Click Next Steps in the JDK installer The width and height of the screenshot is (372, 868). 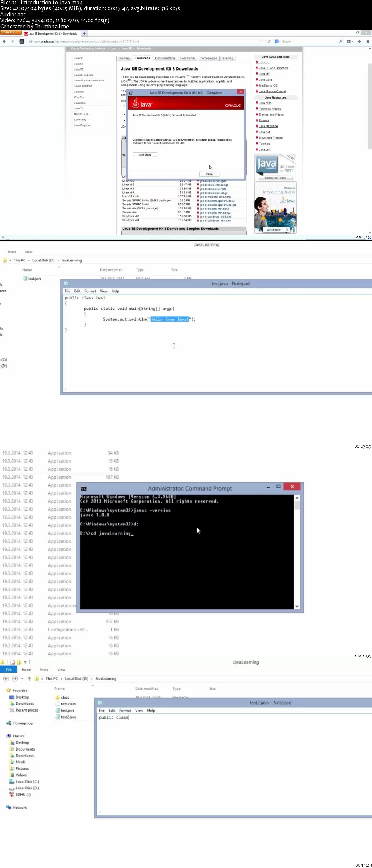145,155
